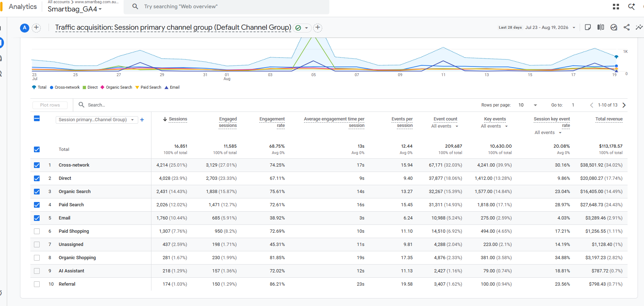Screen dimensions: 644x306
Task: Click the customize report note icon
Action: 588,27
